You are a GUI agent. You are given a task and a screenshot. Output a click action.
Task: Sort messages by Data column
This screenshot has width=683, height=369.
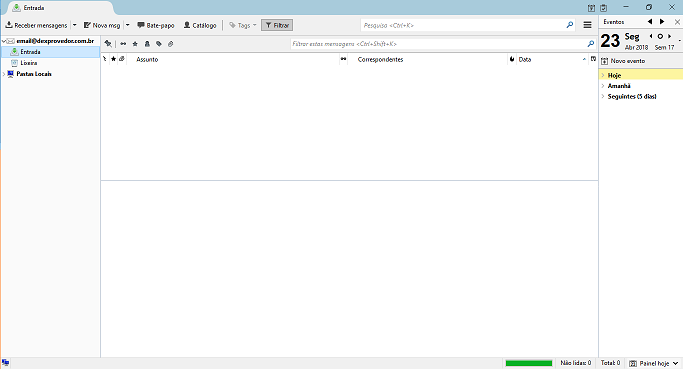pyautogui.click(x=524, y=59)
